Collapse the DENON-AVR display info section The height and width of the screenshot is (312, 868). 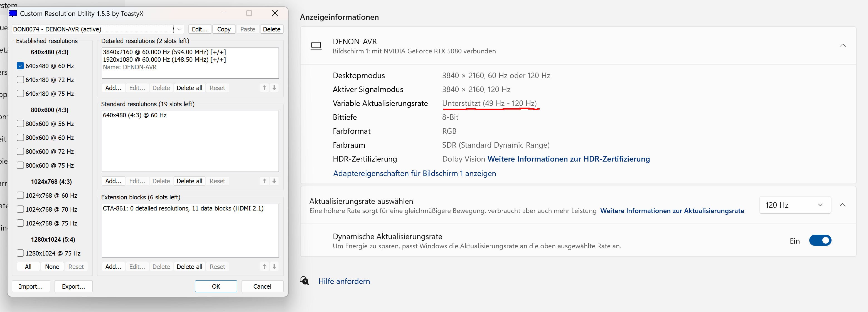[842, 45]
